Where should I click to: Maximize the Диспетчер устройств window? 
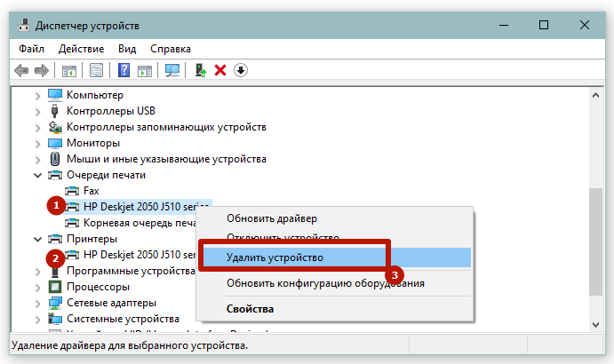click(x=544, y=26)
